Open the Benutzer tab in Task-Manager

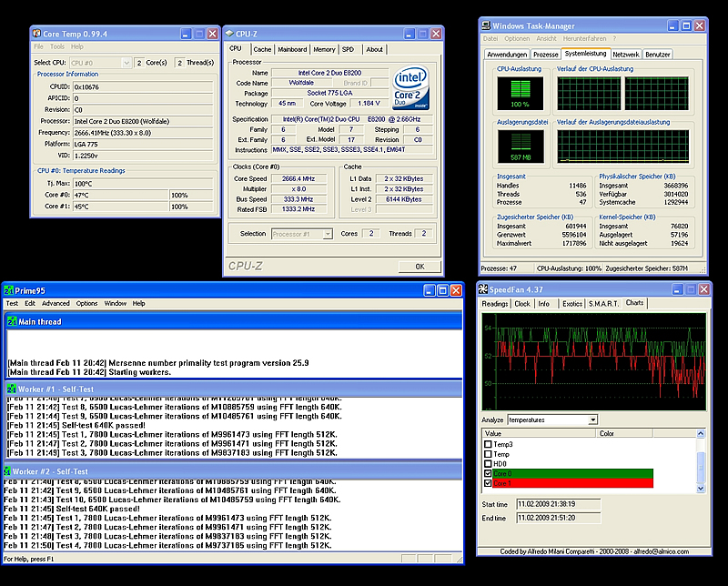click(658, 55)
